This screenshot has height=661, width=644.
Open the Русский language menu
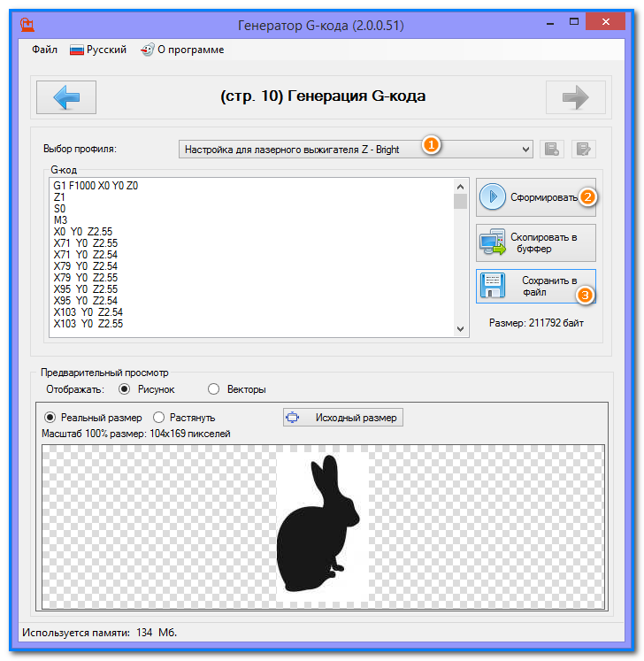coord(98,50)
